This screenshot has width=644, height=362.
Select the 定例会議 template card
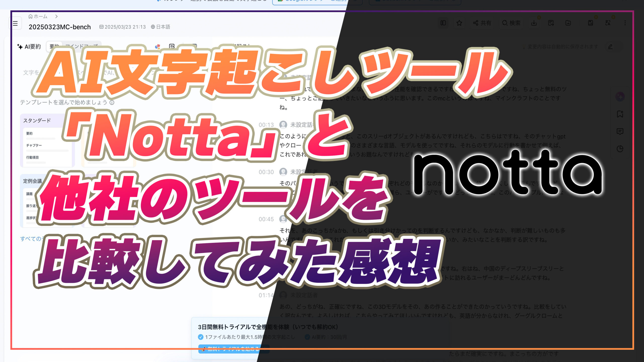(x=47, y=201)
